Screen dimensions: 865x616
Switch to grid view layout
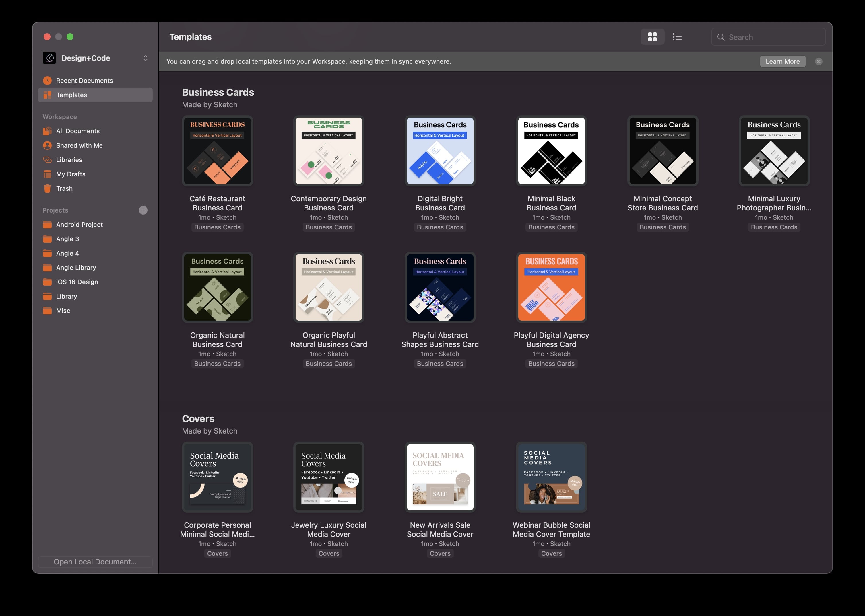click(x=652, y=37)
